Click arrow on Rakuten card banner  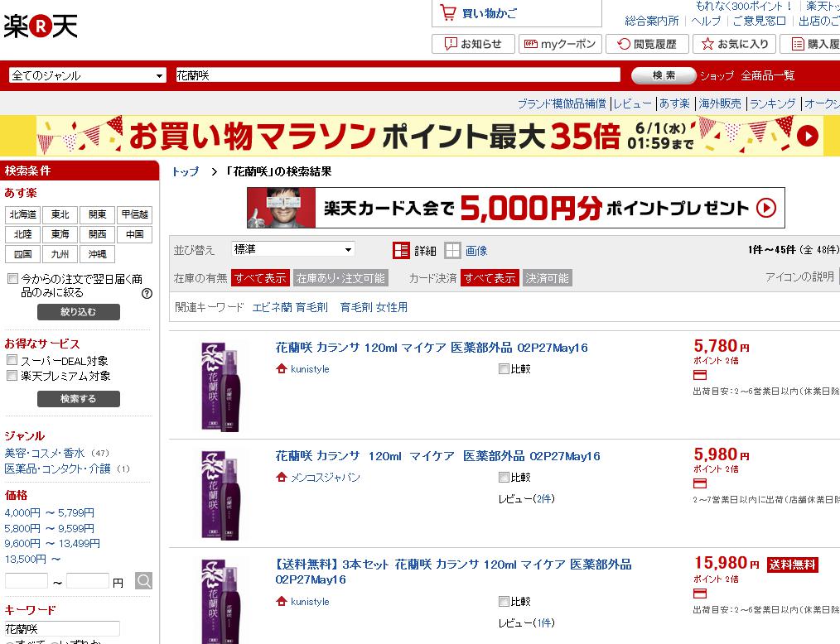[766, 208]
